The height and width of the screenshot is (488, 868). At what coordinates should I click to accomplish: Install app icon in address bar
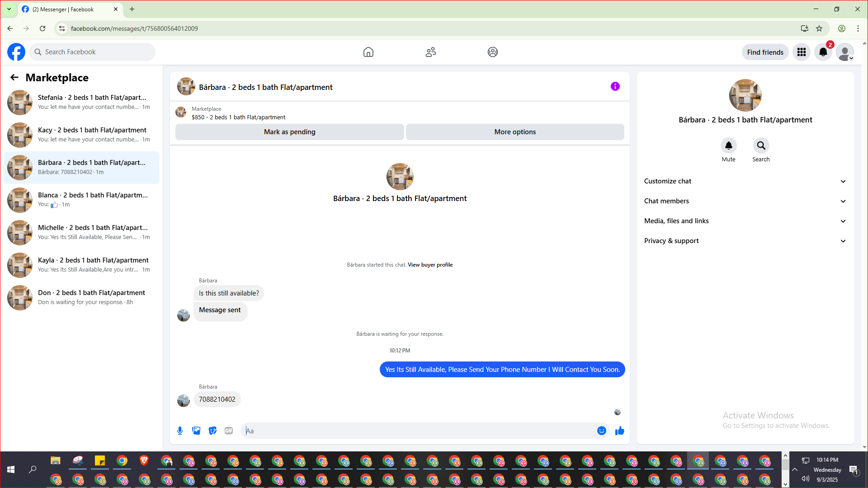(x=805, y=28)
